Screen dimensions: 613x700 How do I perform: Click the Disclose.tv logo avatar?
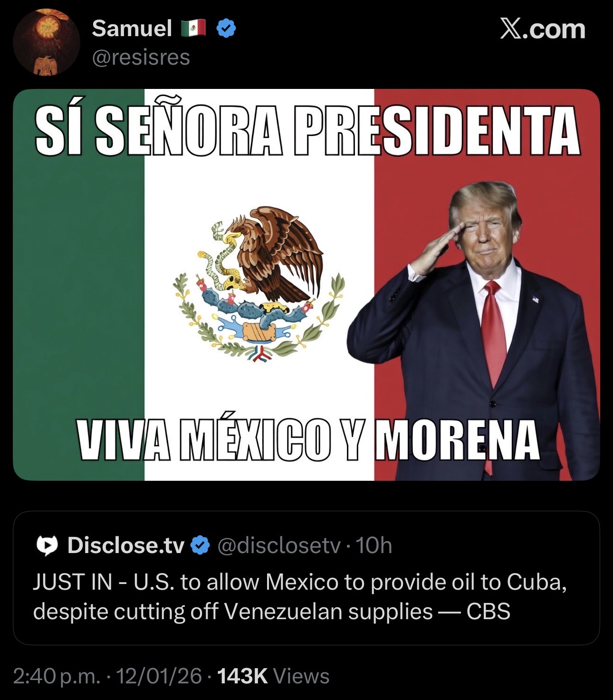pos(47,545)
